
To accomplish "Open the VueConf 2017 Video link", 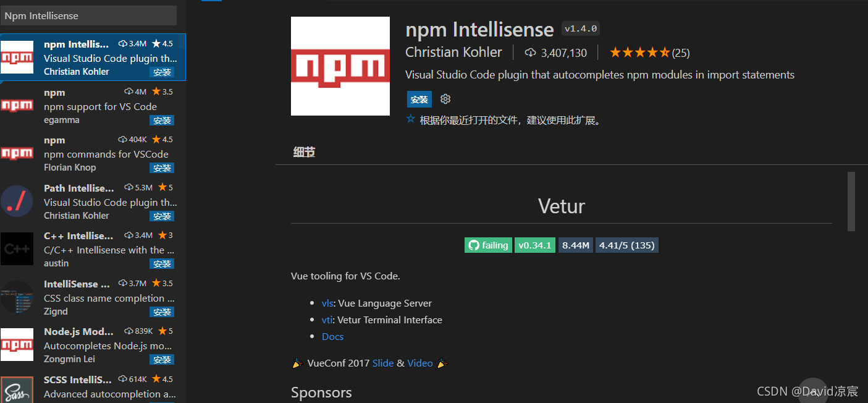I will 420,363.
